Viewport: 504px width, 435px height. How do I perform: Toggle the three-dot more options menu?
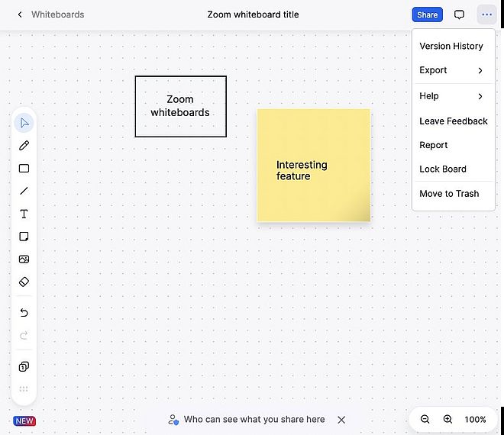[486, 14]
